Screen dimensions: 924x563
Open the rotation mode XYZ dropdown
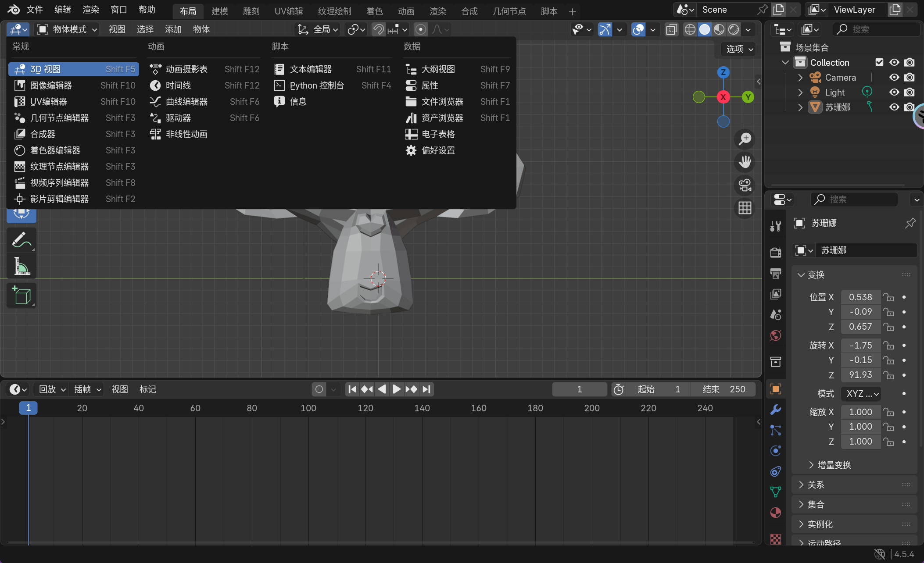pyautogui.click(x=861, y=394)
